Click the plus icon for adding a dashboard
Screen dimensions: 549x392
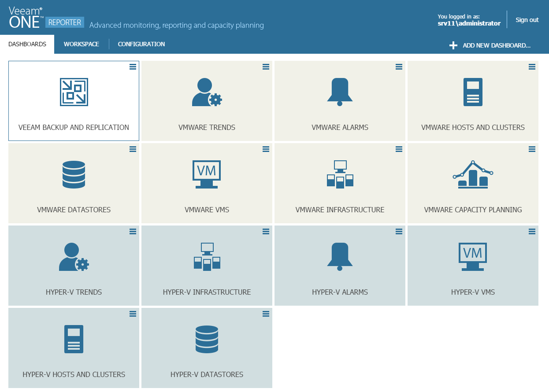453,45
